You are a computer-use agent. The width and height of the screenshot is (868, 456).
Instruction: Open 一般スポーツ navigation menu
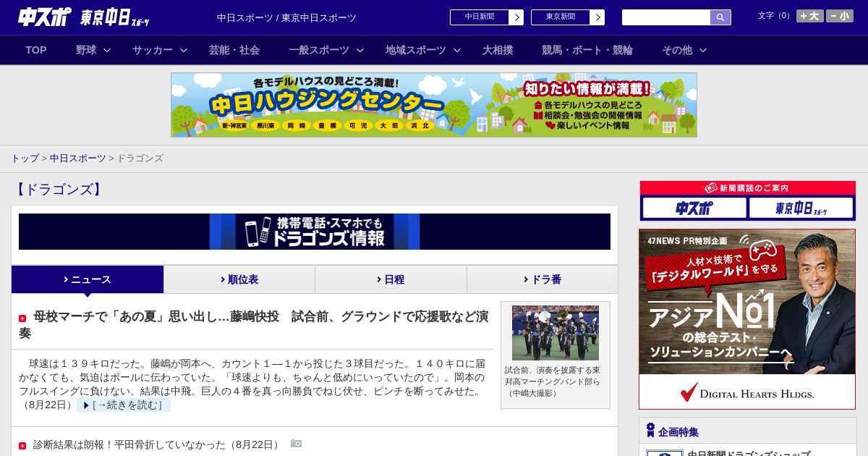319,50
